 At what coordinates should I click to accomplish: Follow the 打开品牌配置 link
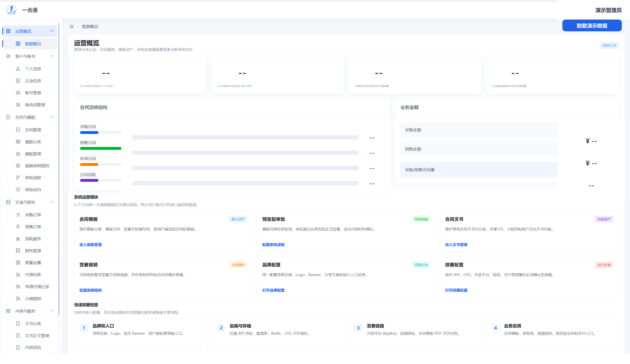273,290
